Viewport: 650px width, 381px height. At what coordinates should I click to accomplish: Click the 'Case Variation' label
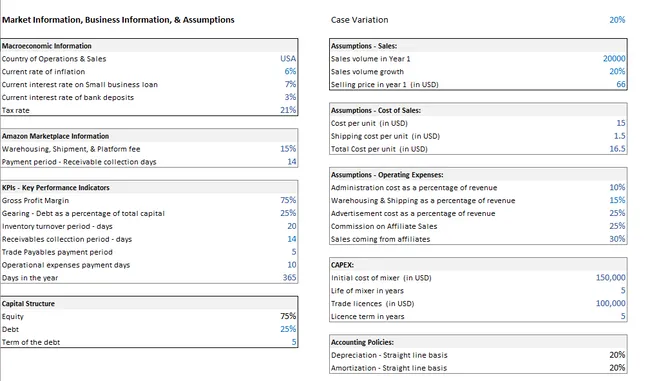click(x=359, y=20)
